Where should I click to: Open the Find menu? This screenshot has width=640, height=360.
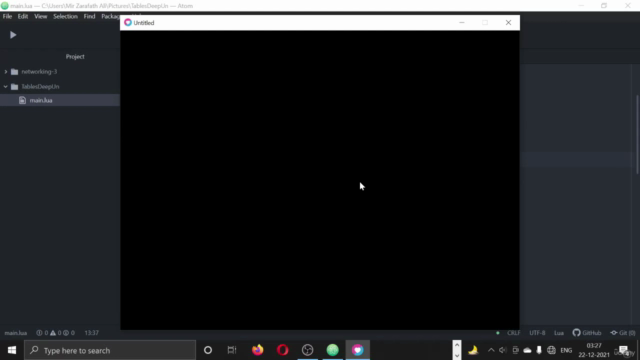tap(89, 16)
